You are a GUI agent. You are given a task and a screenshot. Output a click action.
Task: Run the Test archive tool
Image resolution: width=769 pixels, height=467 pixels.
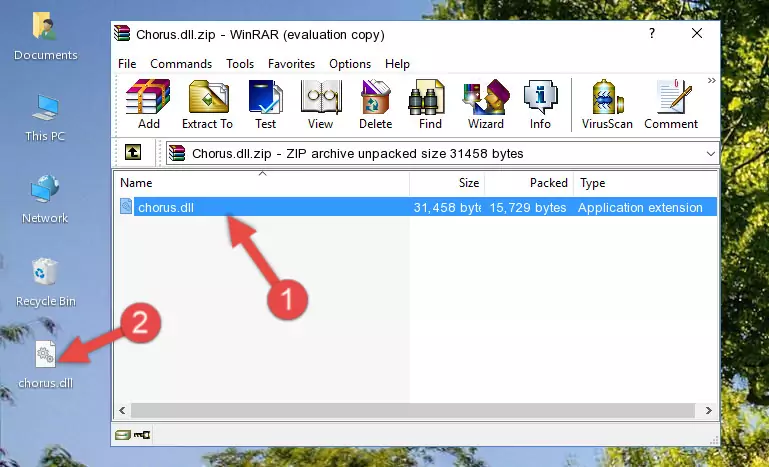point(265,104)
